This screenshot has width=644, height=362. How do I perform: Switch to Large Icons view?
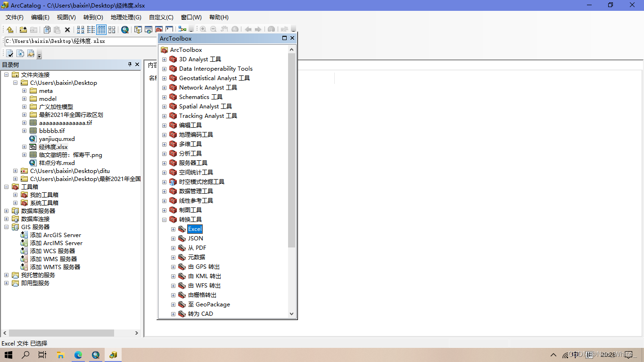click(81, 30)
